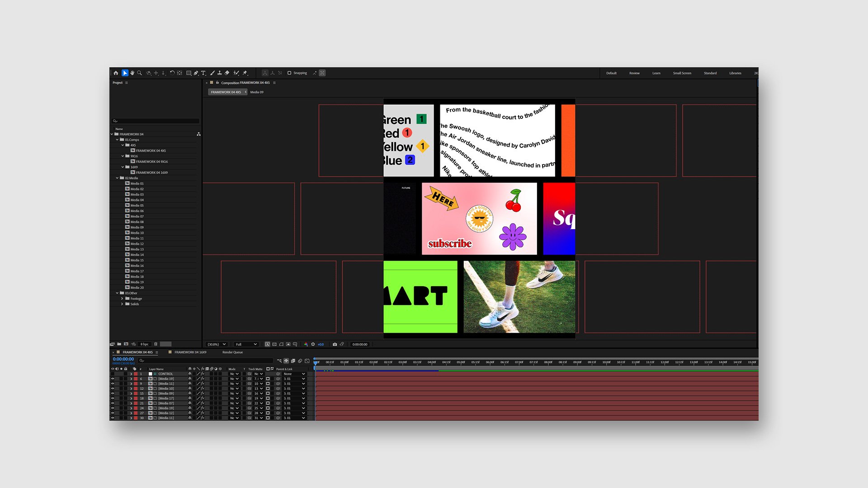The width and height of the screenshot is (868, 488).
Task: Open the Project panel menu
Action: pos(127,83)
